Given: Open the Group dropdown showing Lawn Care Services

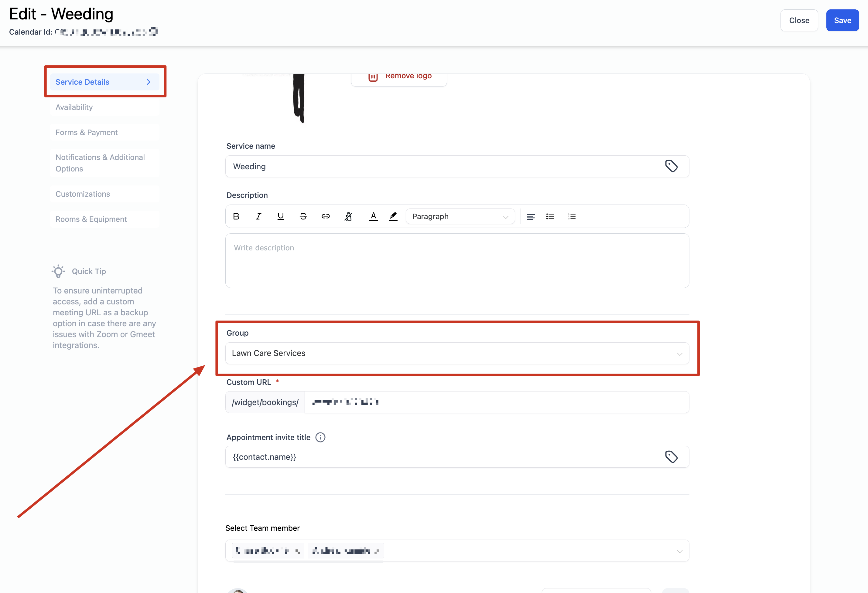Looking at the screenshot, I should pos(457,354).
